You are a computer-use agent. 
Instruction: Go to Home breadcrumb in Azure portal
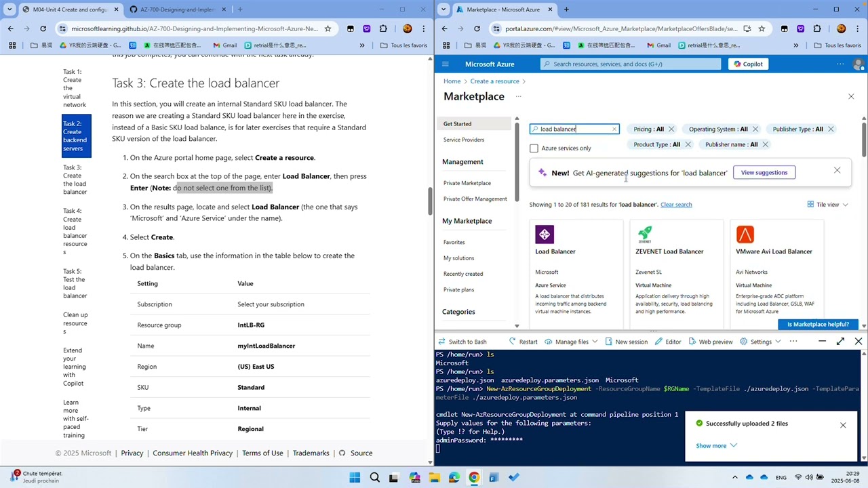tap(452, 81)
